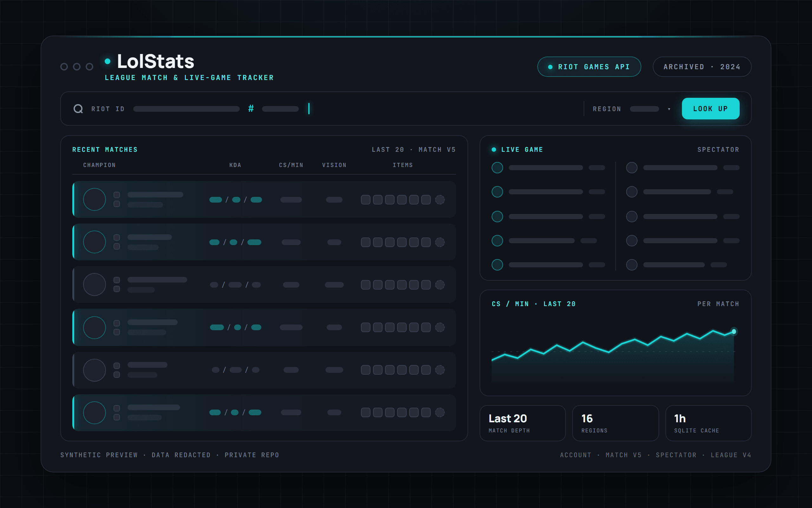The image size is (812, 508).
Task: Click the first match row champion avatar
Action: click(x=94, y=199)
